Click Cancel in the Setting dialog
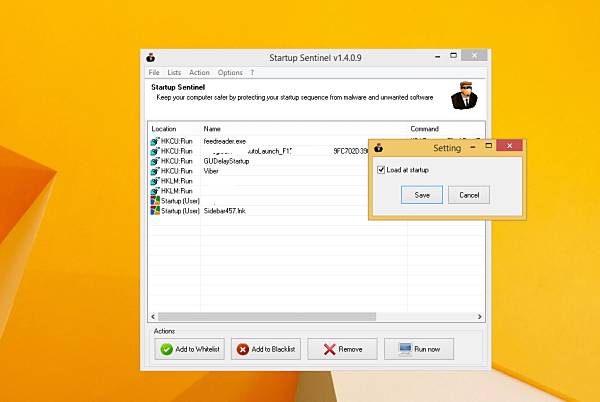The image size is (600, 402). pyautogui.click(x=469, y=195)
